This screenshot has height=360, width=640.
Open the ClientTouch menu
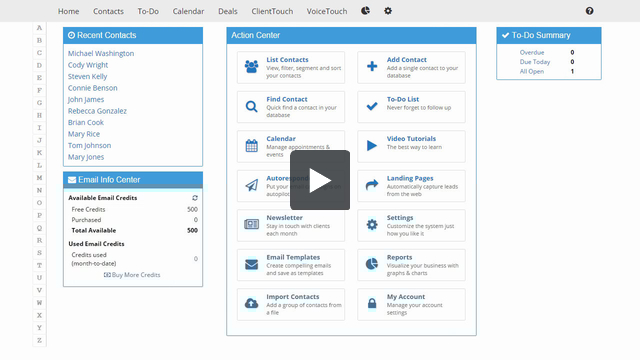tap(272, 11)
